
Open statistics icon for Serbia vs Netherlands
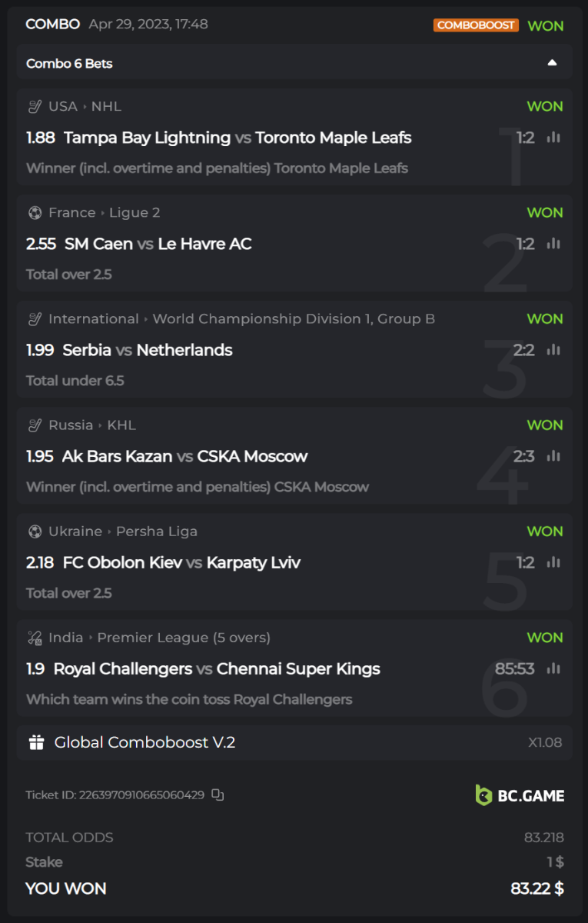(553, 350)
